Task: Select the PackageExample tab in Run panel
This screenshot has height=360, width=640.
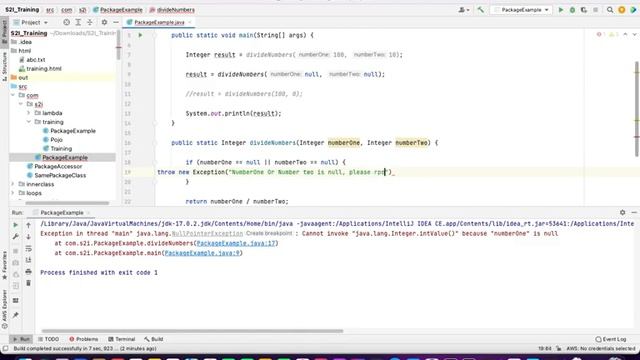Action: pyautogui.click(x=61, y=213)
